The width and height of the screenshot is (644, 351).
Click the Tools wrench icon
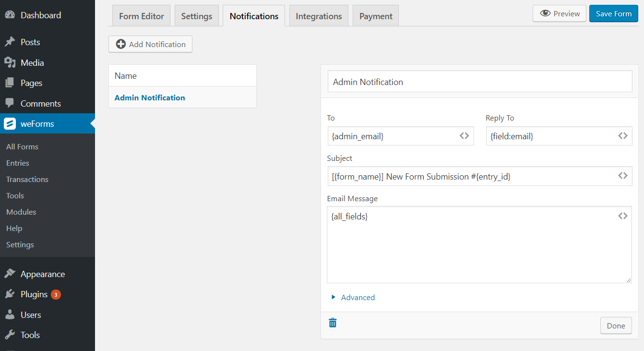coord(10,335)
